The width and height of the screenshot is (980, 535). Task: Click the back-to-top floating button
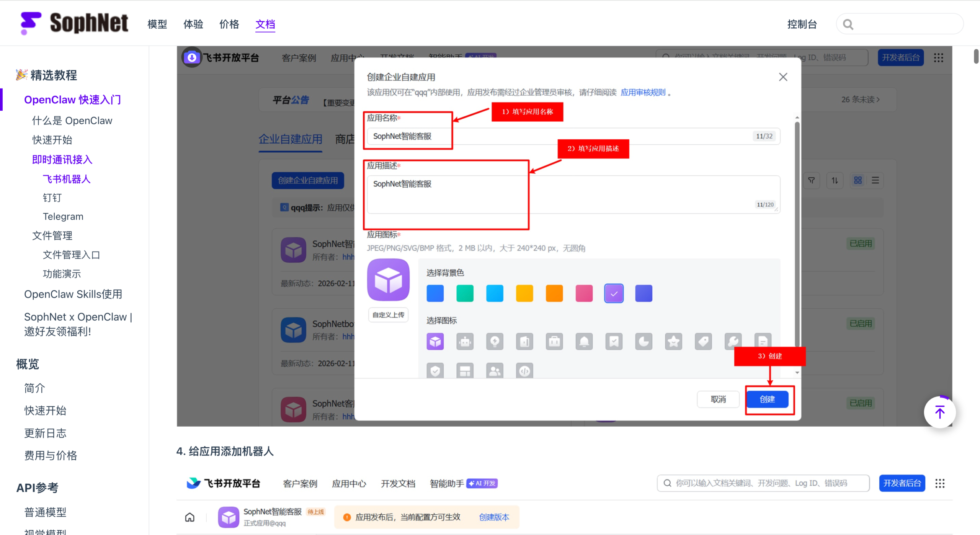point(940,412)
